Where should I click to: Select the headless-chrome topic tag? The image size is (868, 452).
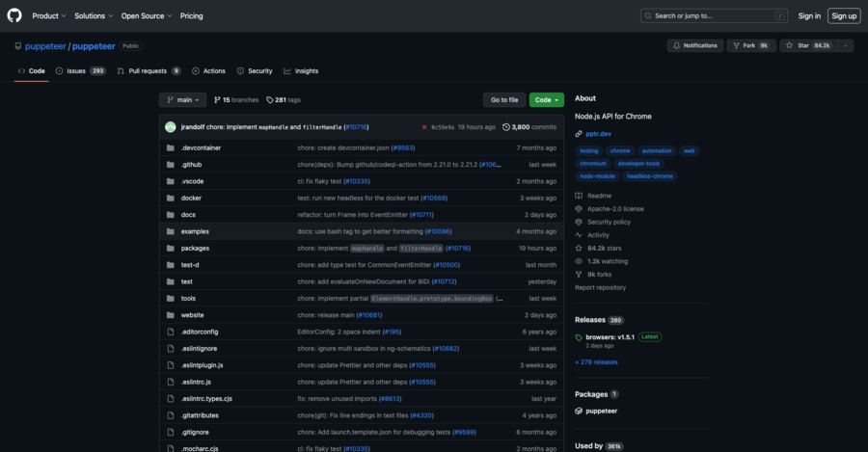point(648,176)
